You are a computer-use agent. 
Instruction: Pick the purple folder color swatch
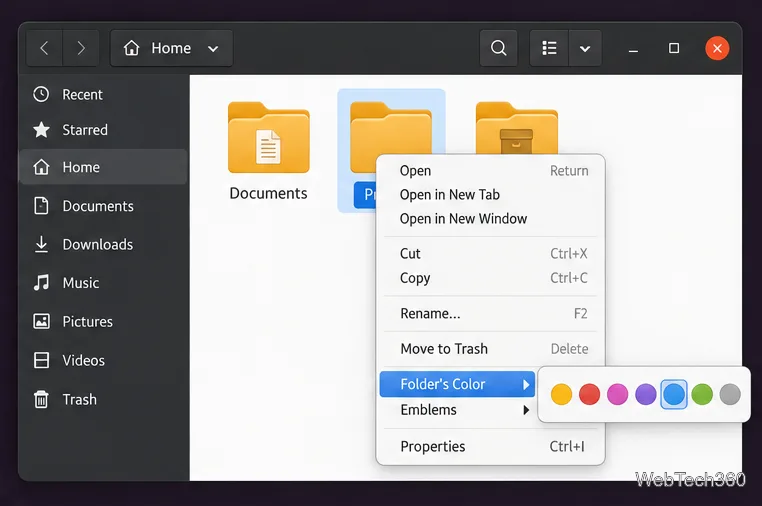(646, 394)
